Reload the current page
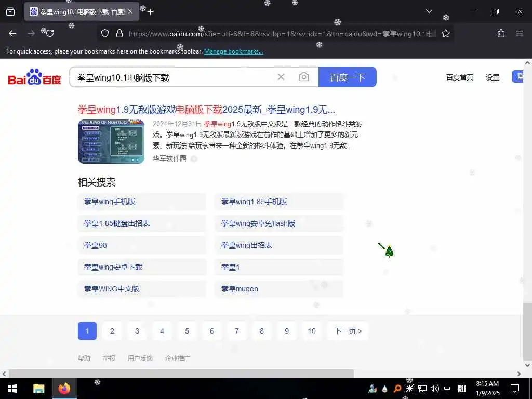This screenshot has height=399, width=532. click(50, 33)
